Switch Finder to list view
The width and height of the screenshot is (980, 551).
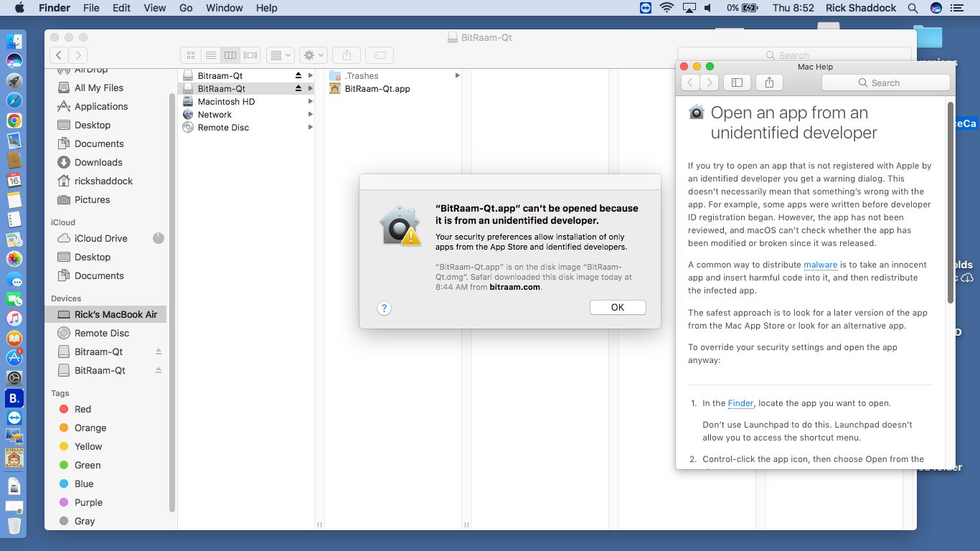click(x=210, y=55)
